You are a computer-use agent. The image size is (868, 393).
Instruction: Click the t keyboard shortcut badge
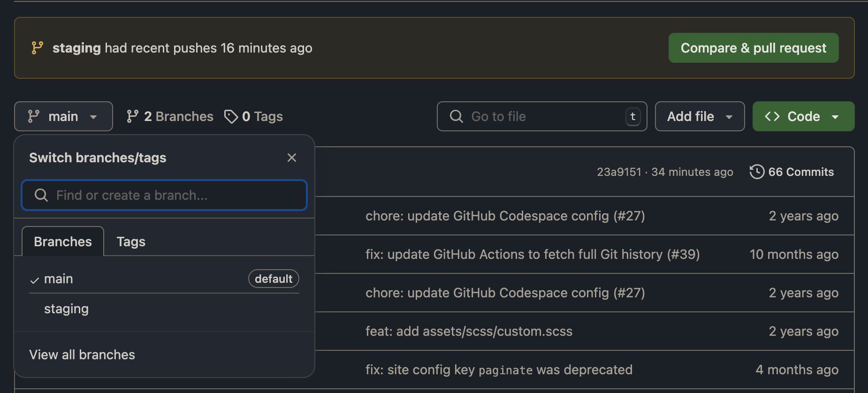632,117
